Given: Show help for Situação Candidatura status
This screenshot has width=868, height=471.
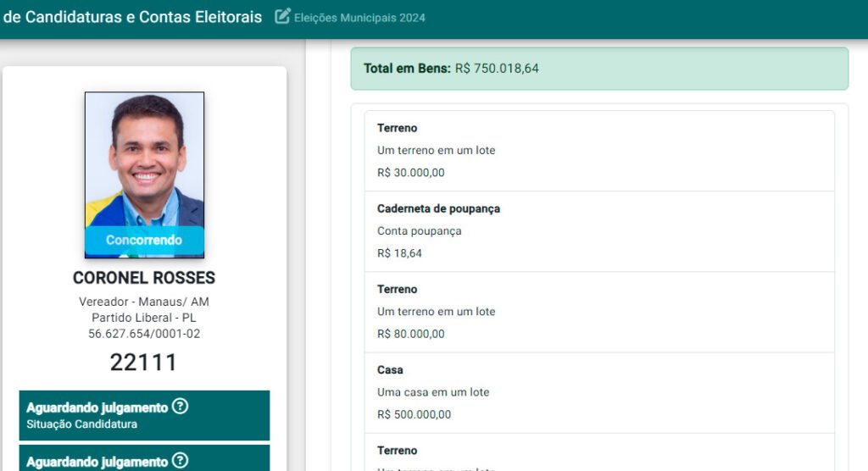Looking at the screenshot, I should 180,407.
